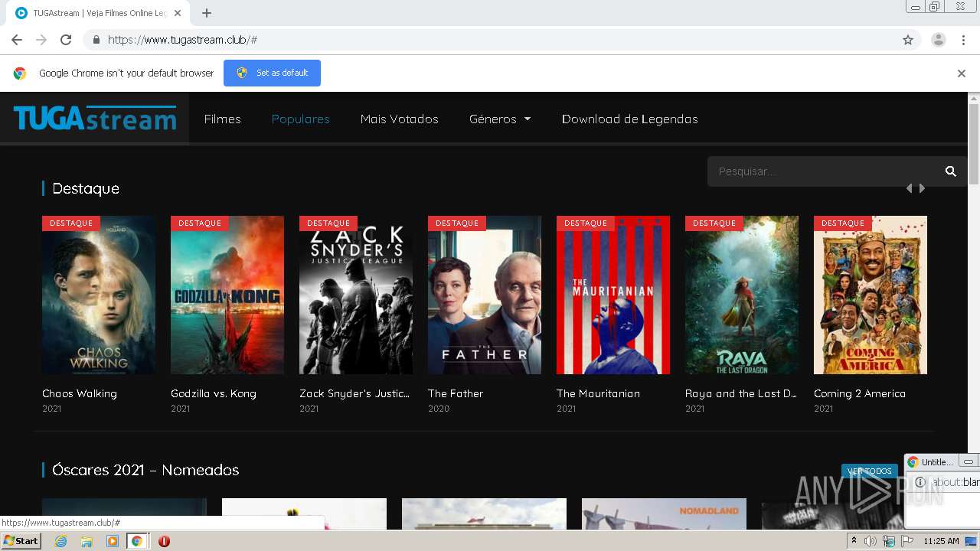Viewport: 980px width, 551px height.
Task: Click the Untitled popup window tab
Action: (937, 462)
